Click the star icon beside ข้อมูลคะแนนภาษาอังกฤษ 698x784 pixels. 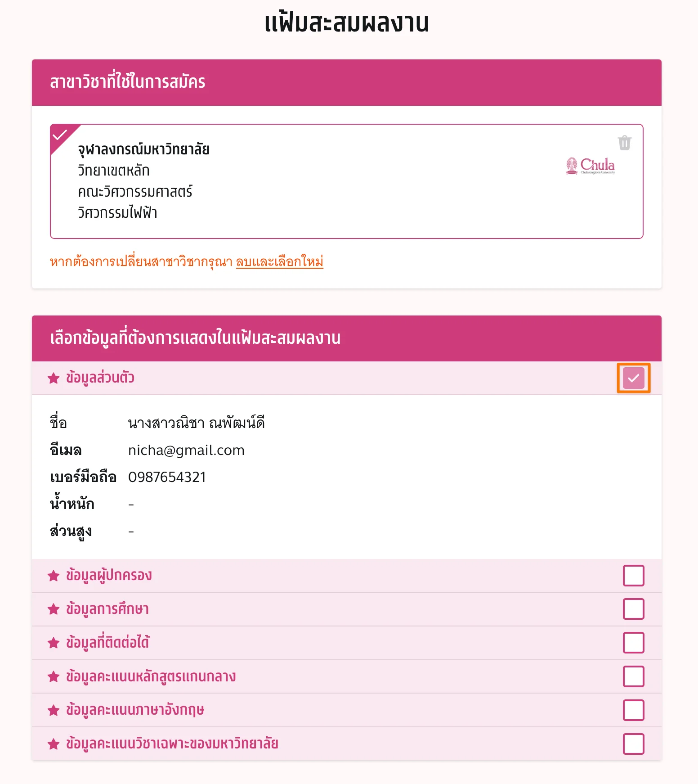coord(54,710)
